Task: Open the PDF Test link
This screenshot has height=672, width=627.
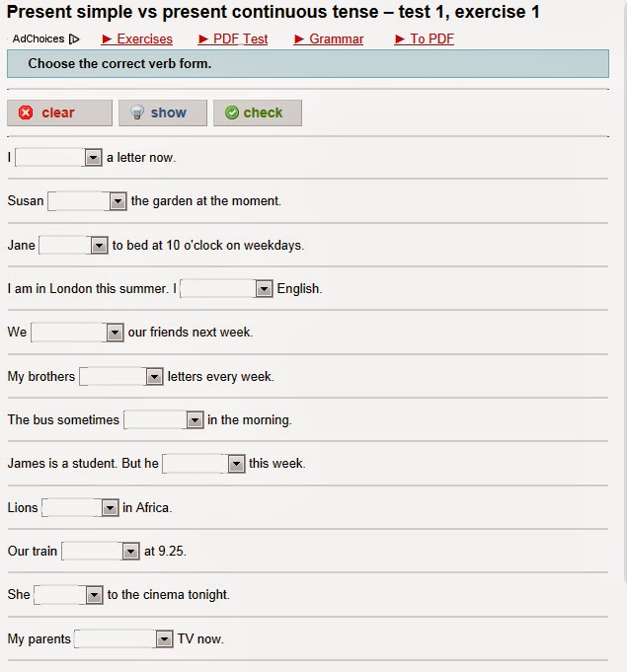Action: coord(240,39)
